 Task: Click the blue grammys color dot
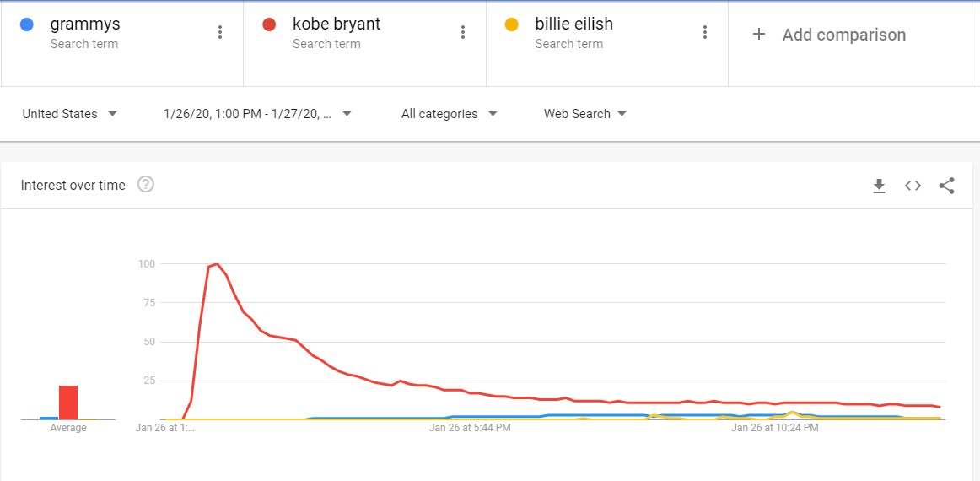coord(27,24)
